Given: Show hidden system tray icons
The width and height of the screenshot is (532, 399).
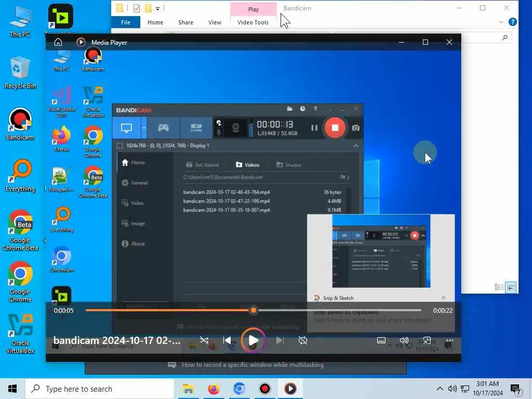Looking at the screenshot, I should pos(440,389).
